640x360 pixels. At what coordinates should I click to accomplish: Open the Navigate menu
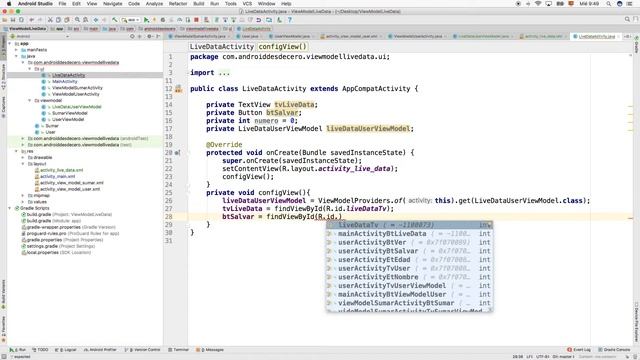112,4
